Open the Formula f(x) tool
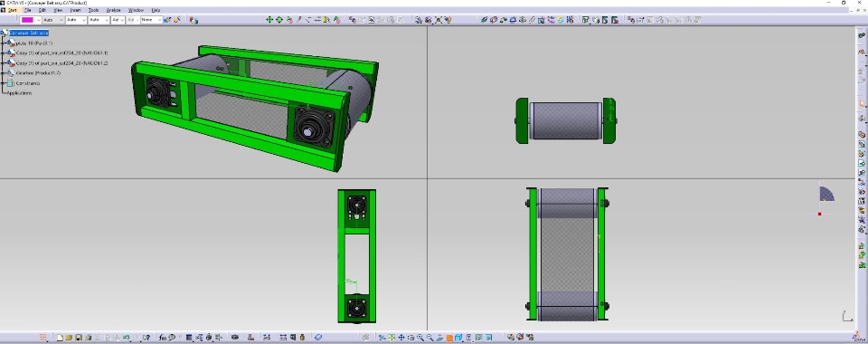Screen dimensions: 868x344 163,337
